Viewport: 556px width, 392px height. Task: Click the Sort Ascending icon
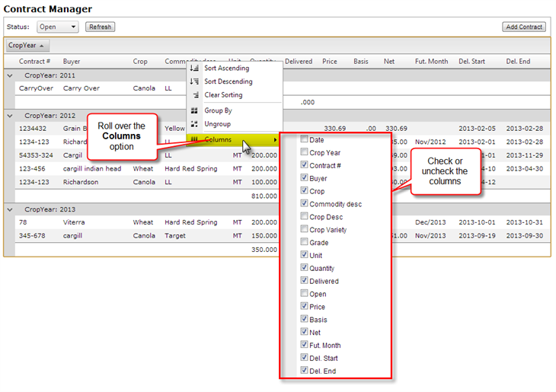pos(195,69)
